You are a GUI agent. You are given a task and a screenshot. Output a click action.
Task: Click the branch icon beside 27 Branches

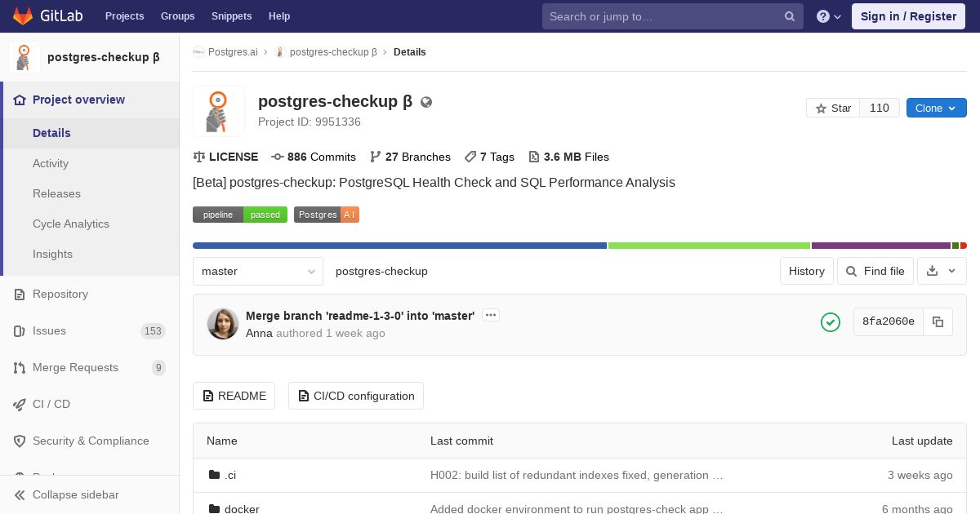click(376, 157)
